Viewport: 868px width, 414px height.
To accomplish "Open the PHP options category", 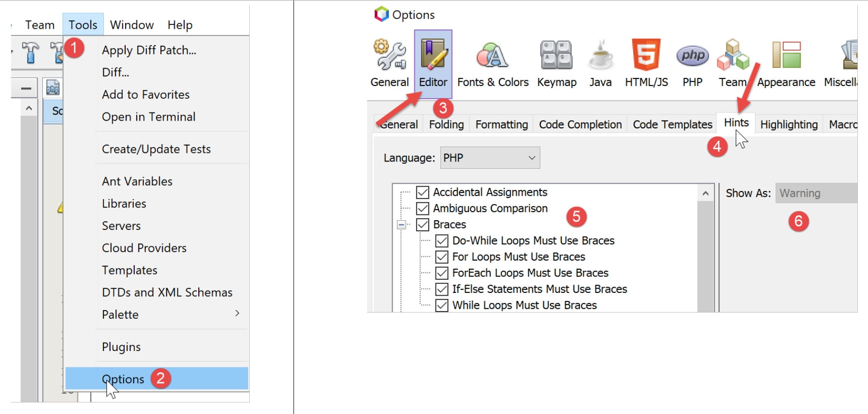I will pyautogui.click(x=692, y=63).
